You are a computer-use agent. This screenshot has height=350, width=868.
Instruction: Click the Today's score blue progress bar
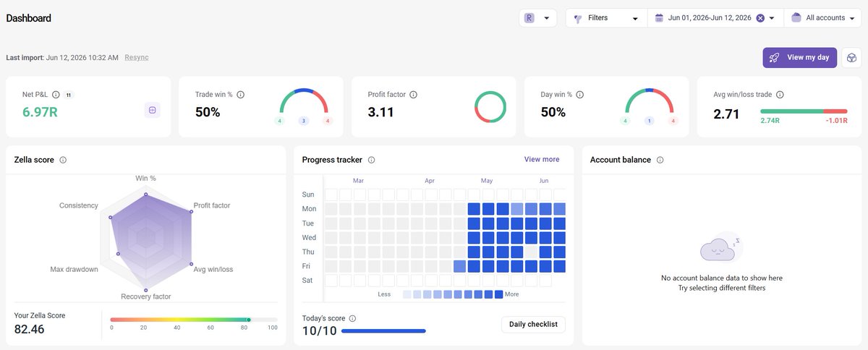[x=383, y=331]
